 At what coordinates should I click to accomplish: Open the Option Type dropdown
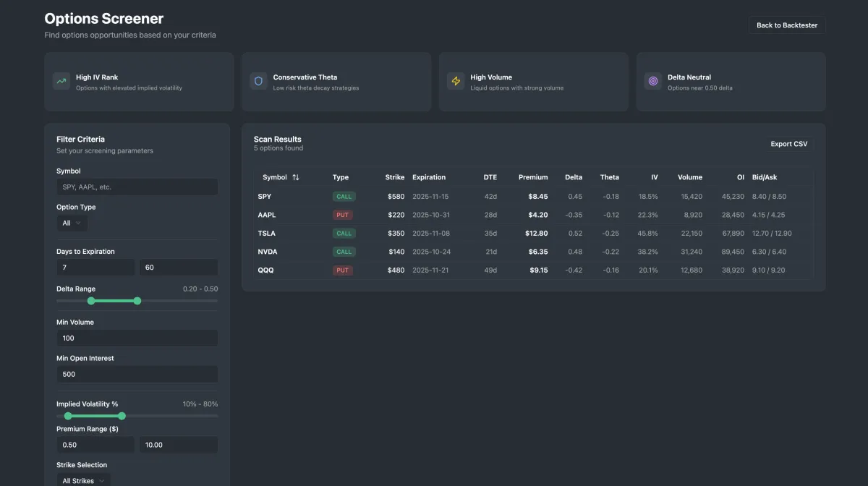72,223
